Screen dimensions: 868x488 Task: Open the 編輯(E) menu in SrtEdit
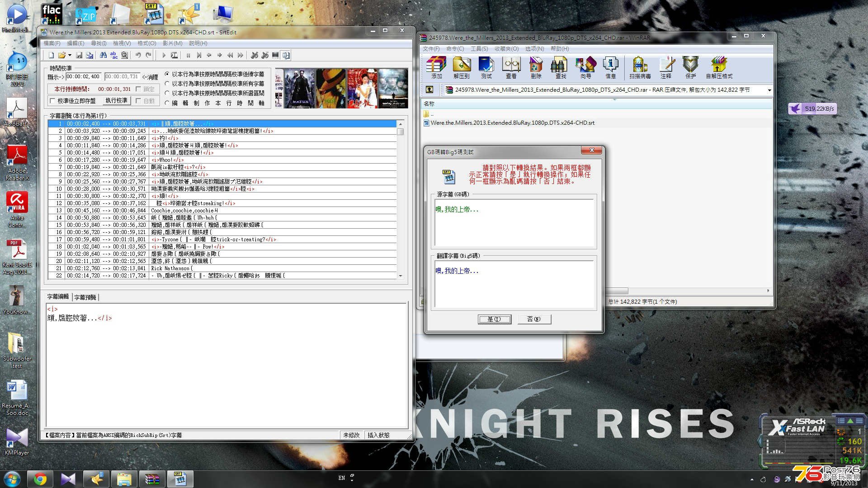coord(75,43)
